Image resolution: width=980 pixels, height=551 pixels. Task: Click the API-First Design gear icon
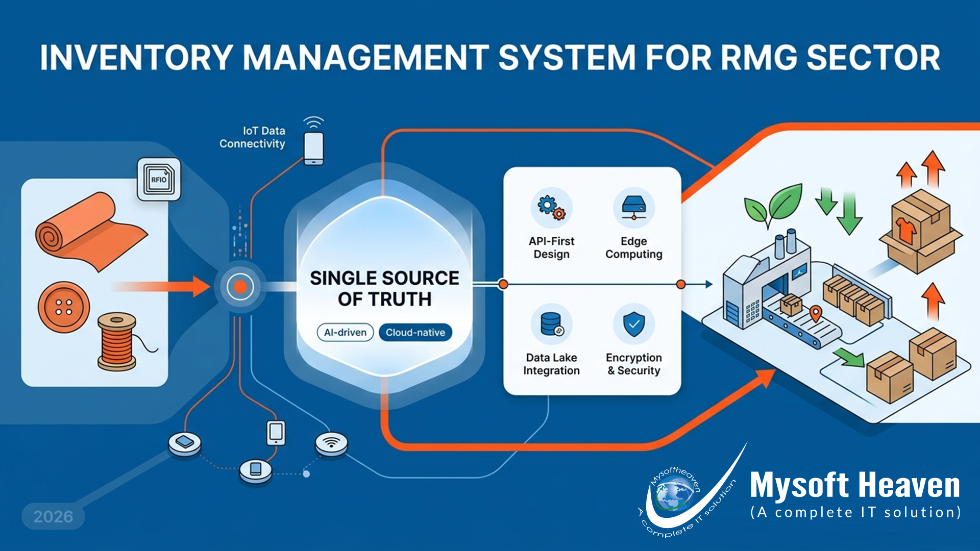pos(551,208)
